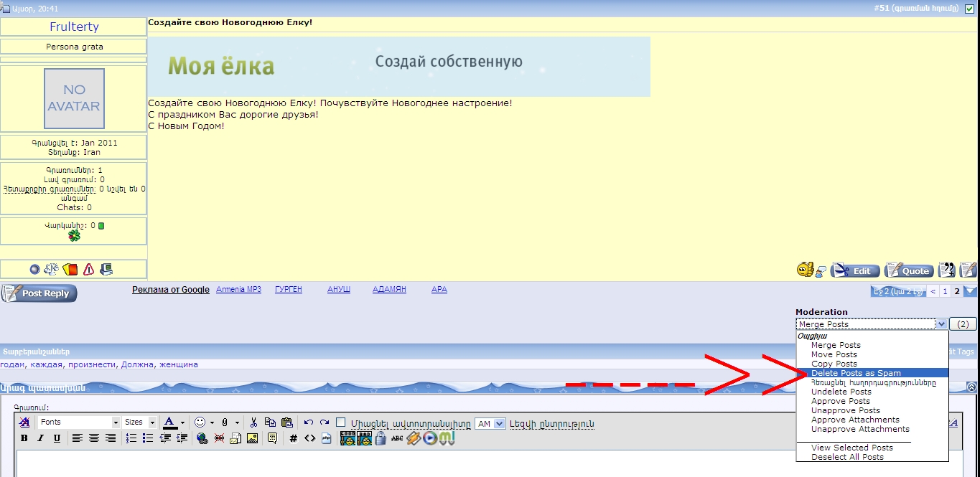
Task: Click the Insert Link globe icon
Action: (x=202, y=438)
